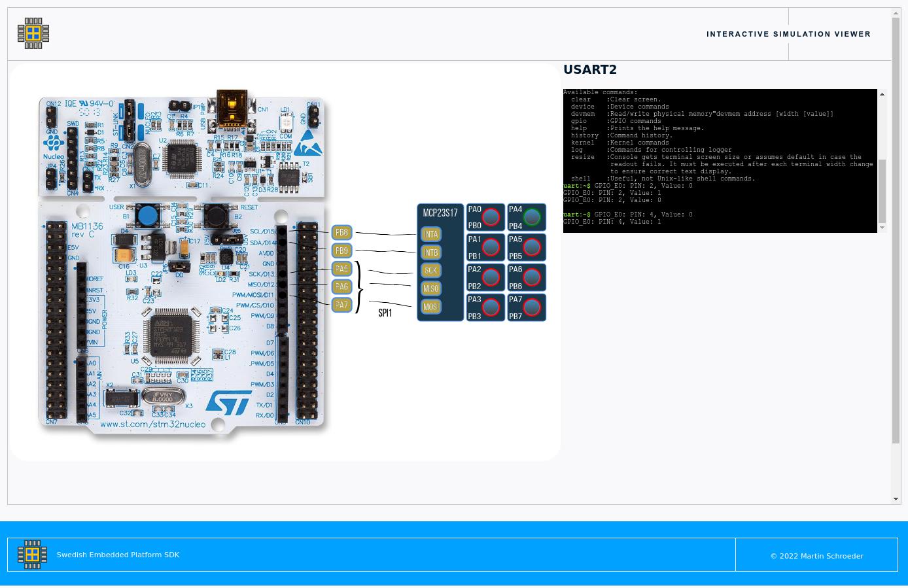Click the terminal scrollbar down arrow

click(x=882, y=228)
